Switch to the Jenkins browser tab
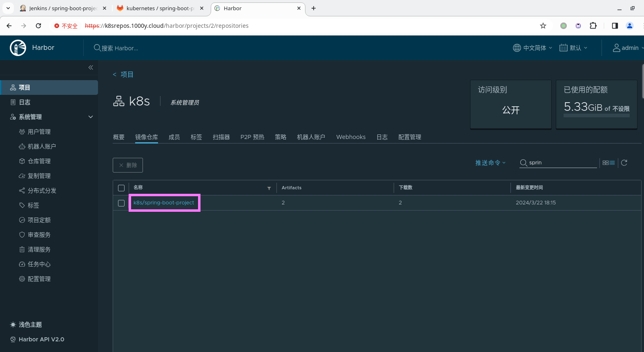Viewport: 644px width, 352px height. point(63,8)
